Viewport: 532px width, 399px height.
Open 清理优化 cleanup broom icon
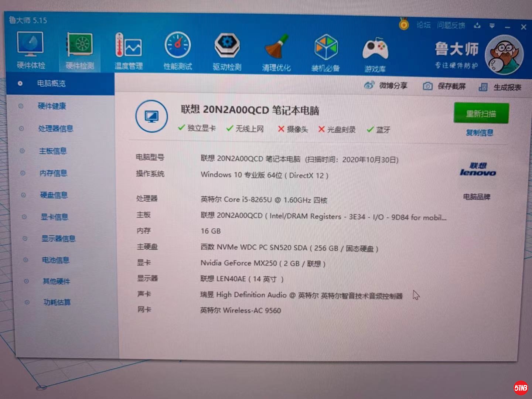pyautogui.click(x=276, y=52)
